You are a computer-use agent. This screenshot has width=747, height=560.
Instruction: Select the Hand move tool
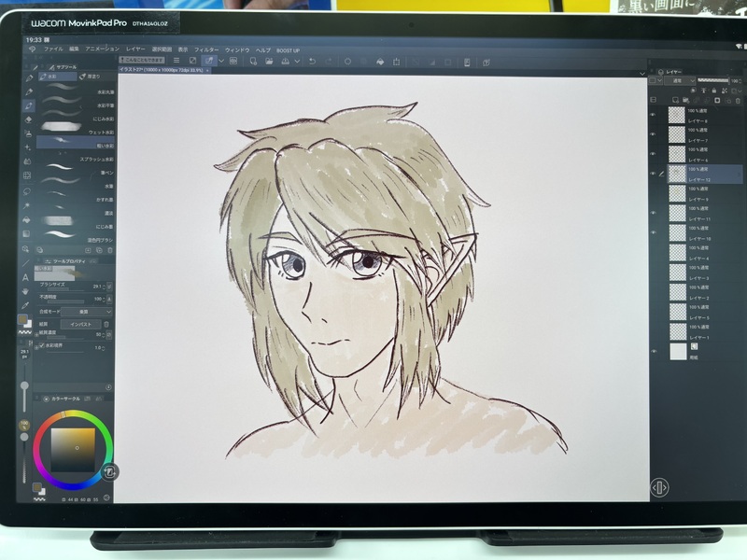click(x=25, y=291)
